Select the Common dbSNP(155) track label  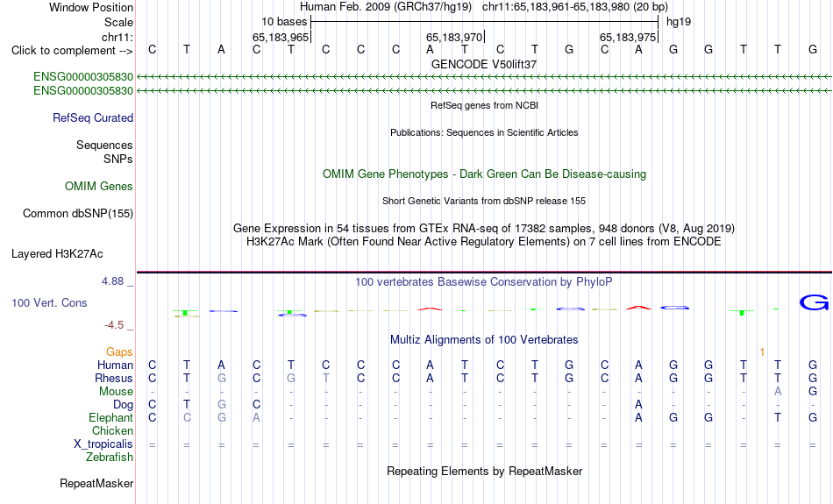tap(77, 214)
